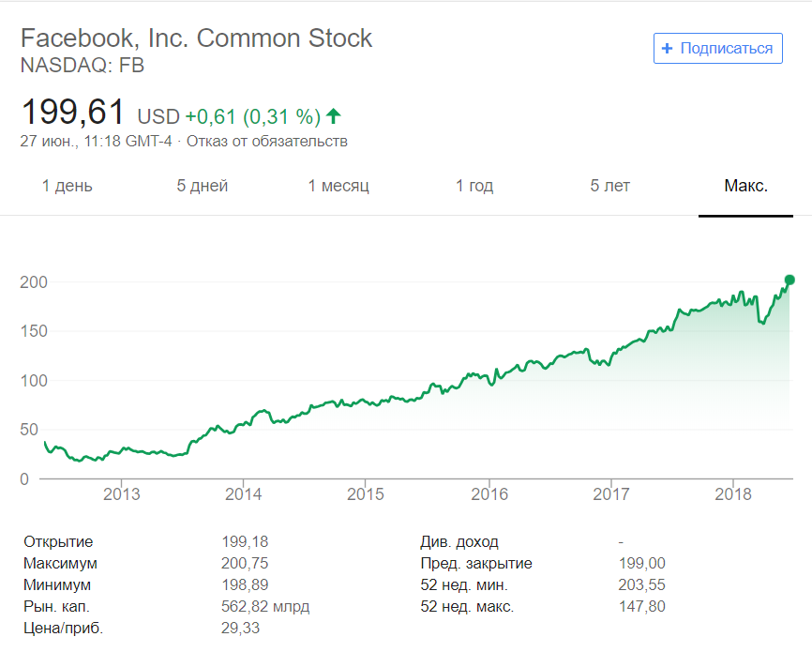Click the 2018 label on chart axis
Viewport: 812px width, 652px height.
point(733,494)
